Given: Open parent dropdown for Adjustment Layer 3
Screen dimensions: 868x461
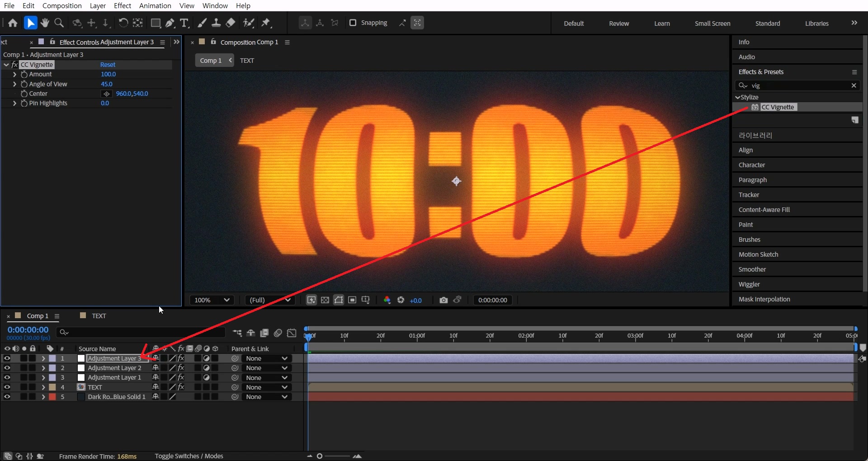Looking at the screenshot, I should coord(266,358).
